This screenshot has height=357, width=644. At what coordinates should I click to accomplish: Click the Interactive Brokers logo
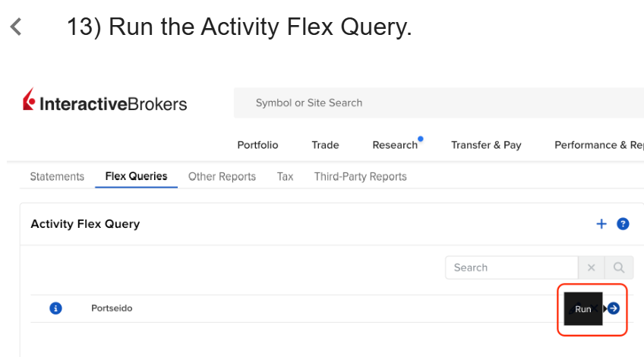(105, 100)
